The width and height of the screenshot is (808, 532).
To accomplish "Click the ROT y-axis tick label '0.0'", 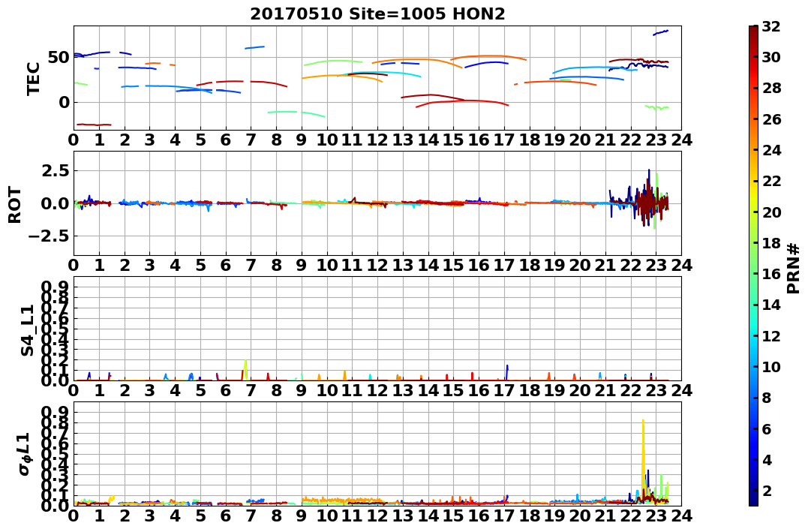I will (x=54, y=203).
